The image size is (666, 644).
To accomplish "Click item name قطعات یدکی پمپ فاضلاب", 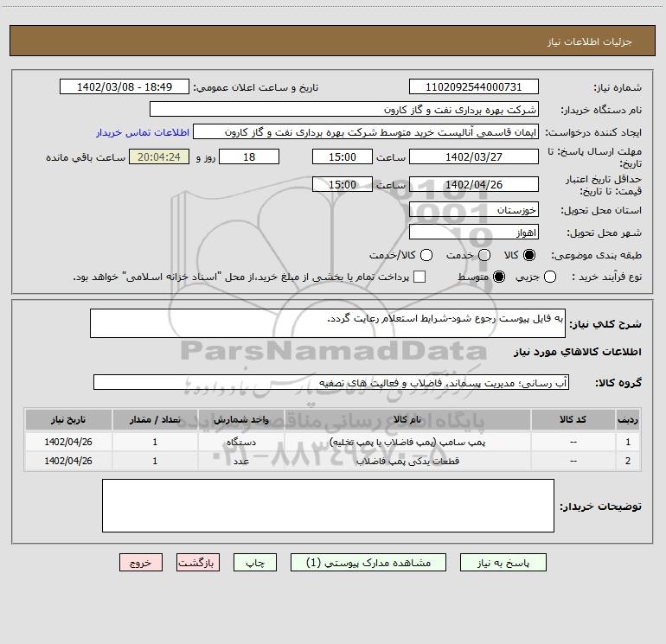I will point(407,461).
